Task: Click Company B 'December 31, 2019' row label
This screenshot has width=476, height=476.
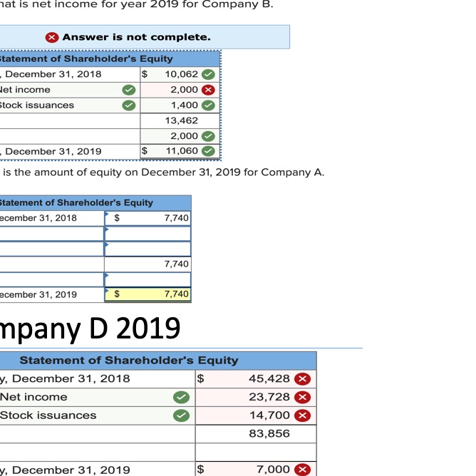Action: pos(53,152)
